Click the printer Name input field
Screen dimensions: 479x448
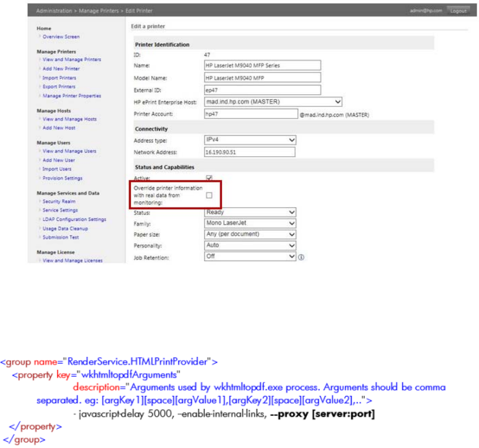(262, 65)
